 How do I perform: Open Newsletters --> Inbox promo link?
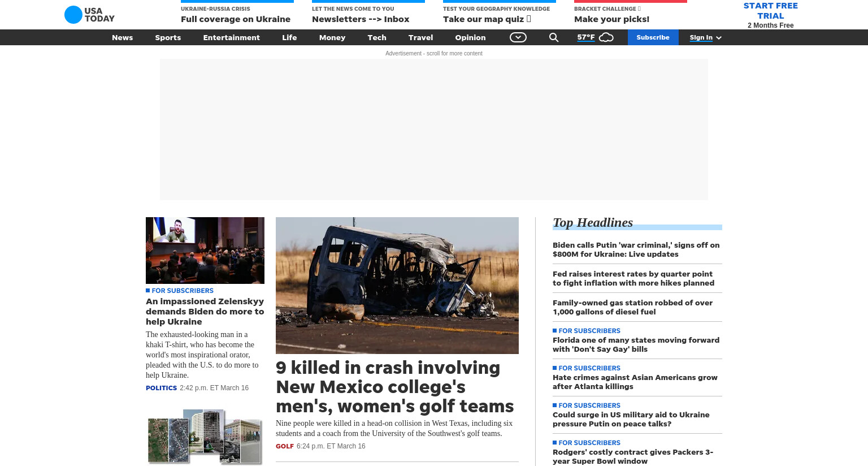tap(361, 19)
